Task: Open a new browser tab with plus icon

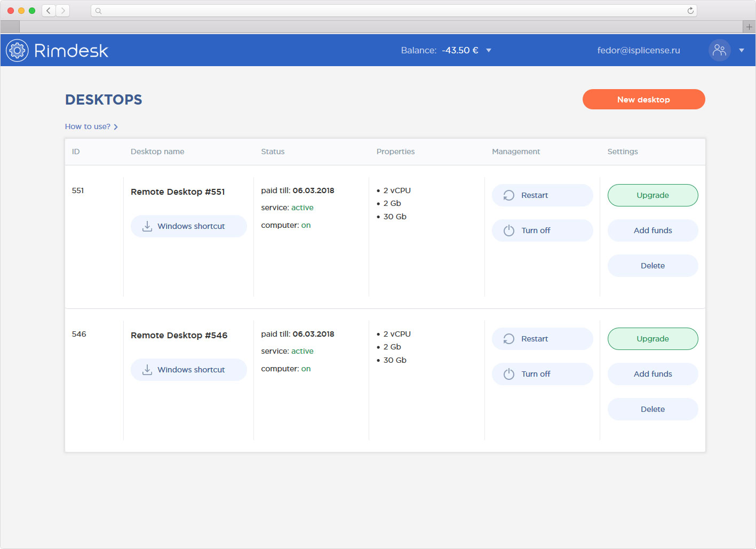Action: click(x=749, y=27)
